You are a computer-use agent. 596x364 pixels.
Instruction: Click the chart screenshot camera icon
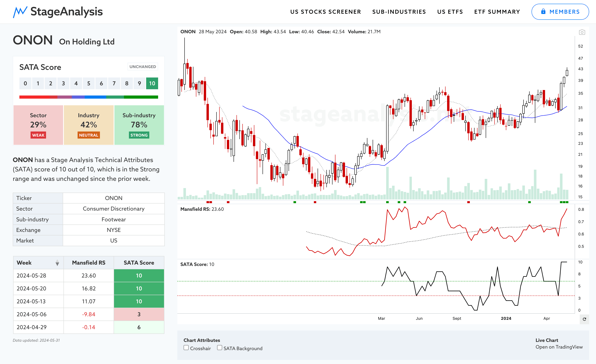point(582,32)
